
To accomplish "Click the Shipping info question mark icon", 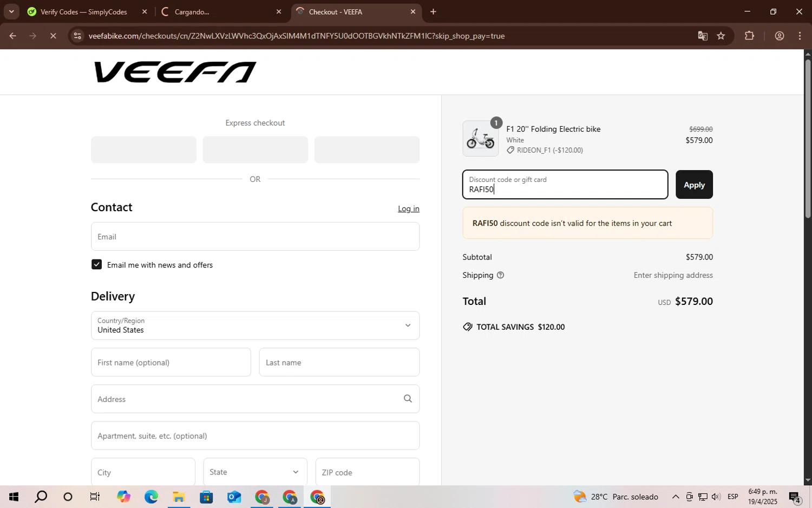I will point(500,275).
